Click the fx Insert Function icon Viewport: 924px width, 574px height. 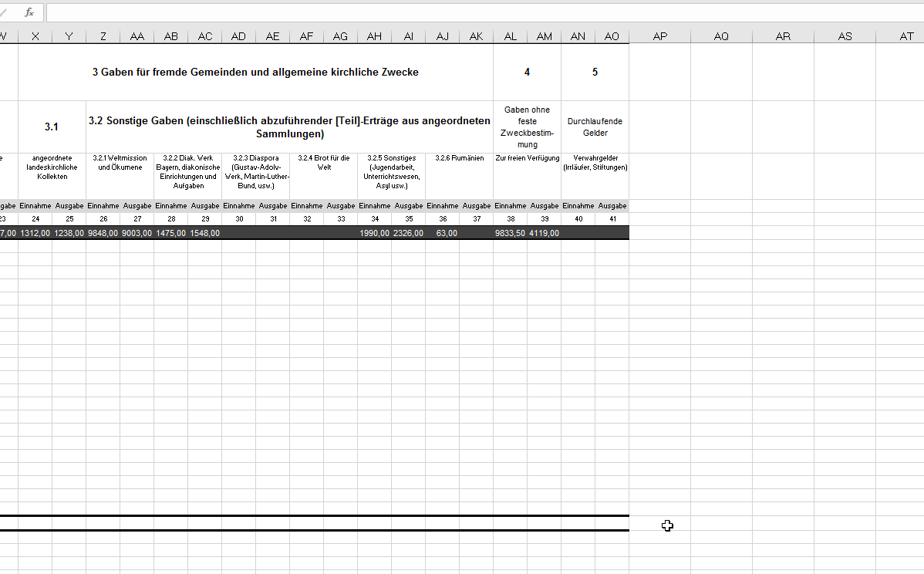[29, 12]
